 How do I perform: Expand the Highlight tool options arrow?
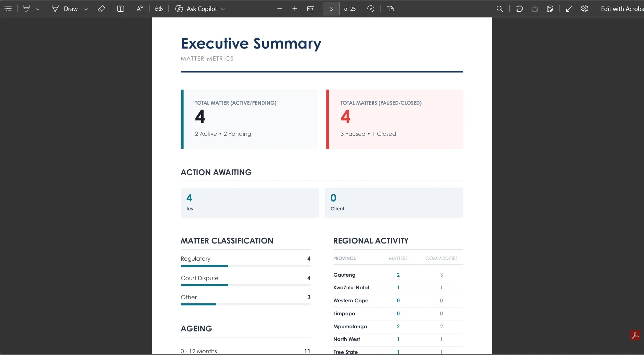tap(38, 9)
